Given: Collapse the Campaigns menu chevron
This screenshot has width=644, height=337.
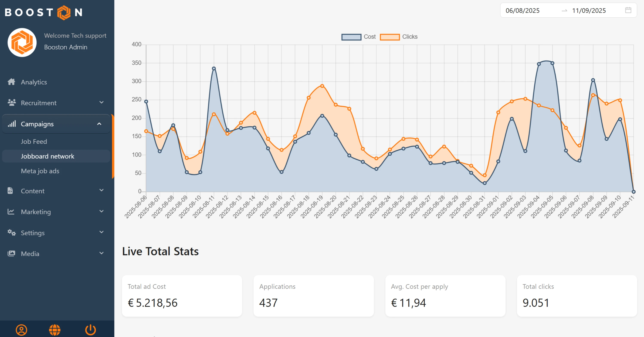Looking at the screenshot, I should 99,124.
